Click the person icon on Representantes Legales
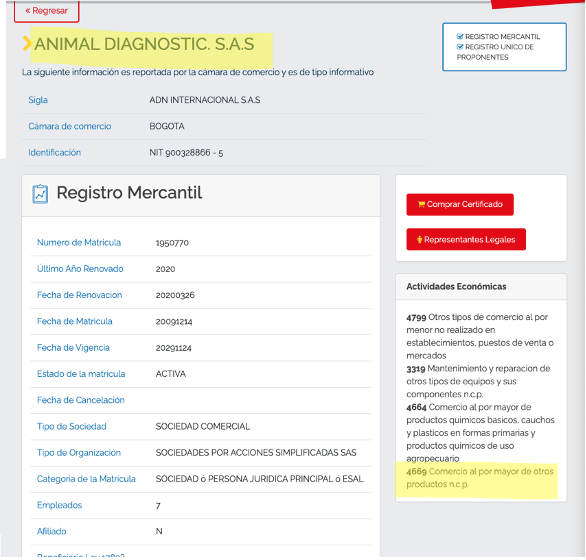This screenshot has height=560, width=586. tap(419, 239)
